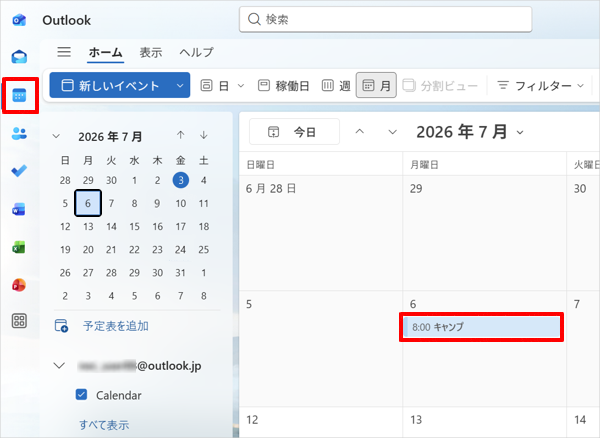The width and height of the screenshot is (600, 438).
Task: Toggle the hamburger navigation pane icon
Action: pos(64,52)
